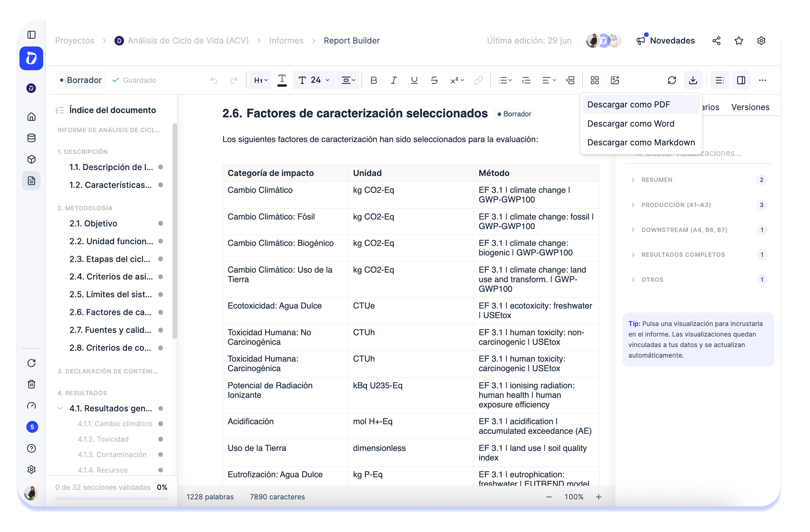Open the text alignment dropdown
The width and height of the screenshot is (810, 532).
pos(549,80)
